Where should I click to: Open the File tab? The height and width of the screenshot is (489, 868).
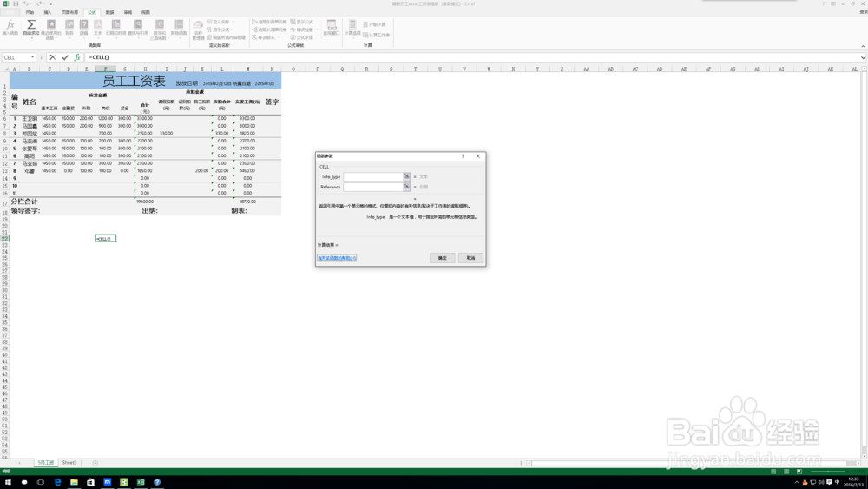click(10, 12)
